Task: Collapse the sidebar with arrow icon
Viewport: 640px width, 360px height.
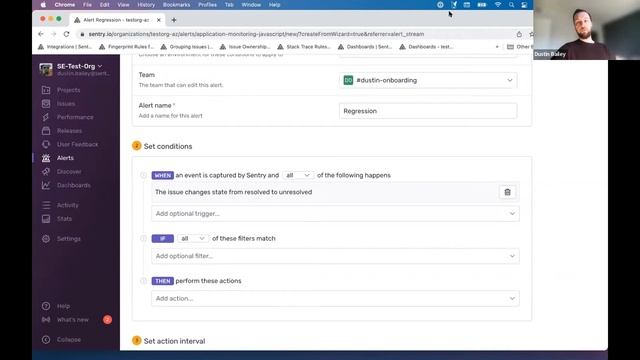Action: pos(46,340)
